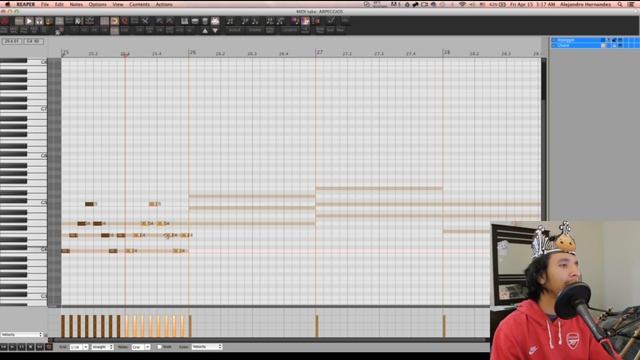This screenshot has width=640, height=360.
Task: Open the Notes menu
Action: [x=76, y=4]
